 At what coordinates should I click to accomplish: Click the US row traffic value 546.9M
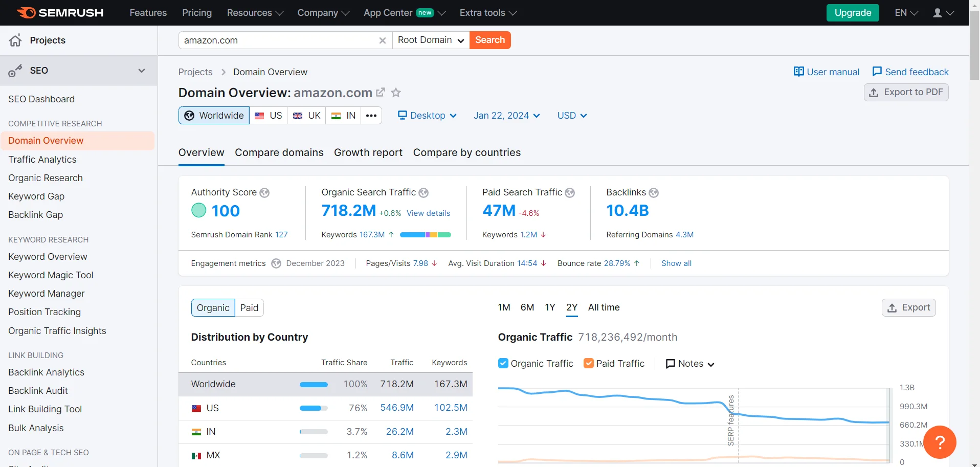pyautogui.click(x=397, y=408)
